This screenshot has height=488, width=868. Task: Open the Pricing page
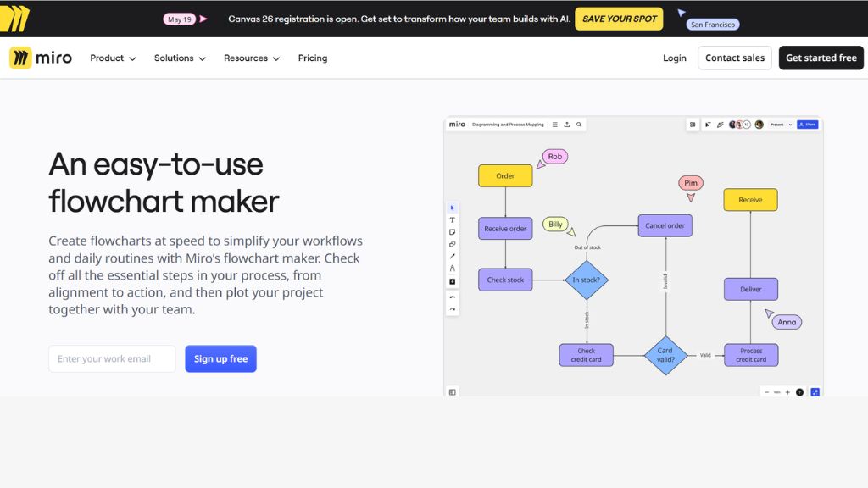313,58
